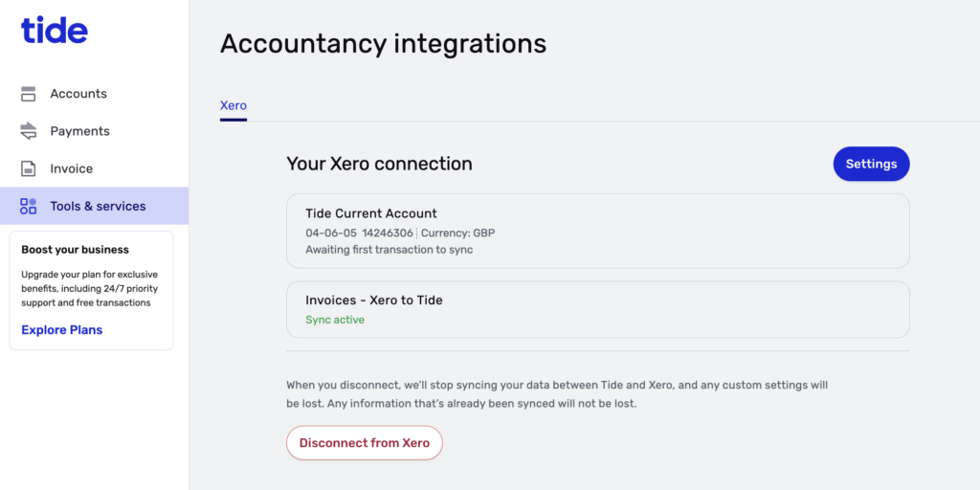Click the Sync active status text
The width and height of the screenshot is (980, 490).
pos(334,320)
